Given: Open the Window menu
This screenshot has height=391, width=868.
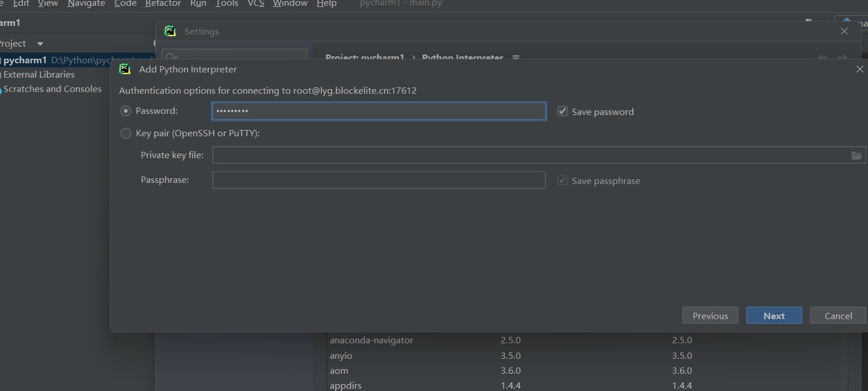Looking at the screenshot, I should (290, 3).
